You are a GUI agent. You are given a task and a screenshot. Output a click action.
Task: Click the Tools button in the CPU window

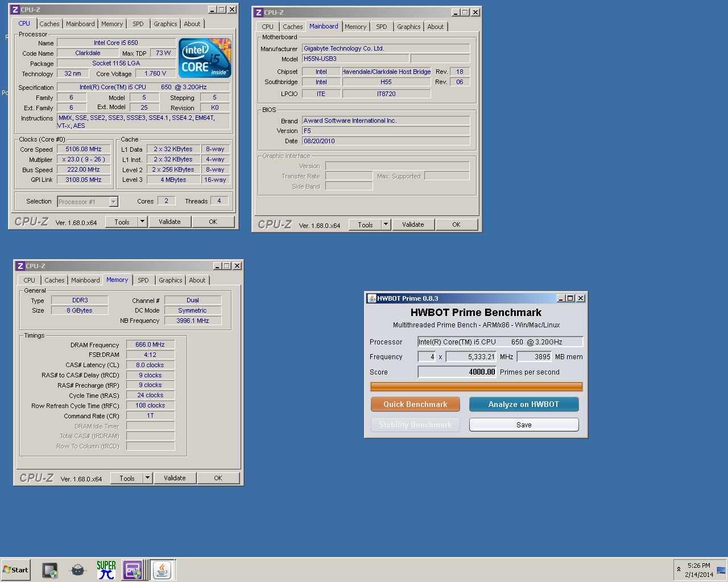click(x=122, y=222)
